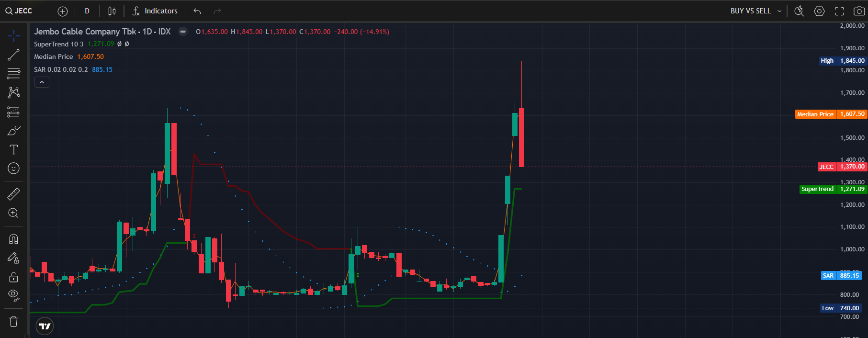This screenshot has height=338, width=868.
Task: Collapse the indicator legend with chevron
Action: click(42, 82)
